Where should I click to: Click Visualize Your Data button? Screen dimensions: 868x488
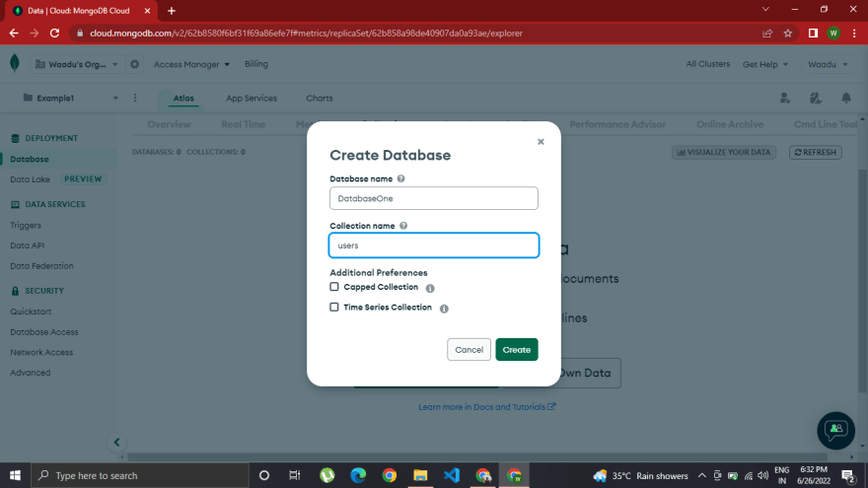pyautogui.click(x=724, y=152)
